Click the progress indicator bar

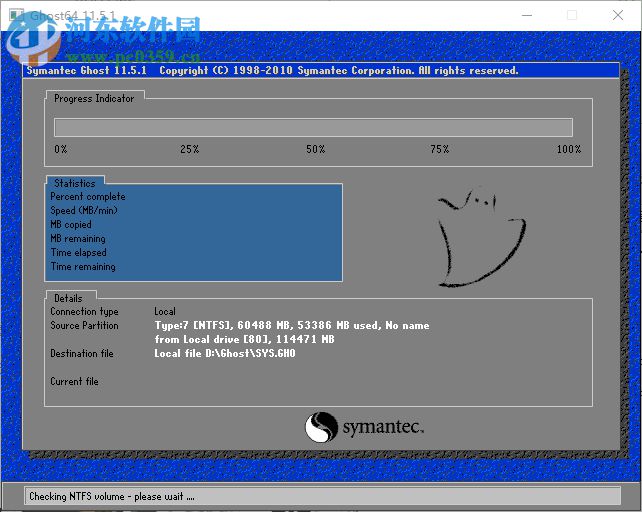pyautogui.click(x=313, y=127)
